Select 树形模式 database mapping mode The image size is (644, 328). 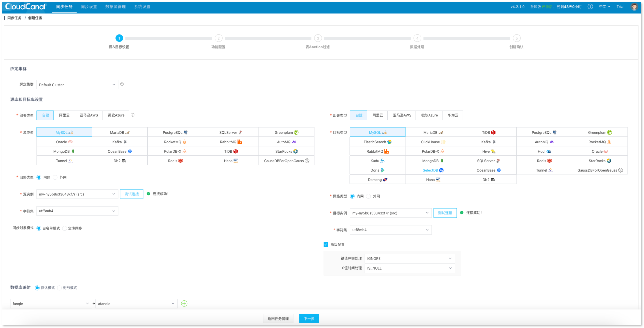59,288
